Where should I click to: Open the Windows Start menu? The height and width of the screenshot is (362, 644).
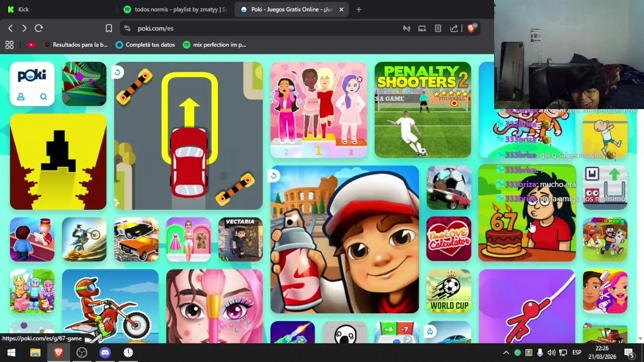[x=11, y=352]
